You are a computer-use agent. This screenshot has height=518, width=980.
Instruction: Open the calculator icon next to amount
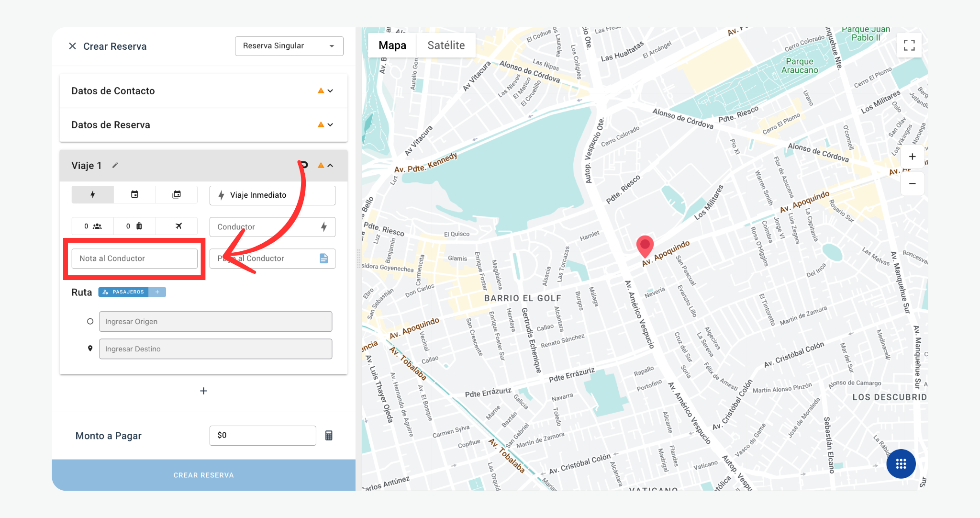[x=329, y=436]
